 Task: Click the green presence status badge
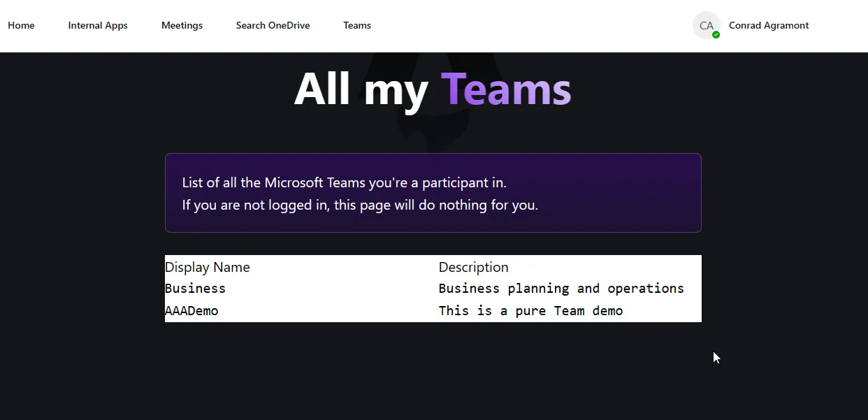[x=716, y=35]
